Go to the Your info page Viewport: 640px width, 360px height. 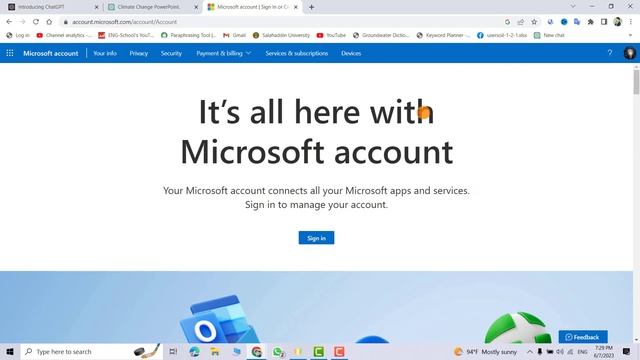click(x=105, y=53)
